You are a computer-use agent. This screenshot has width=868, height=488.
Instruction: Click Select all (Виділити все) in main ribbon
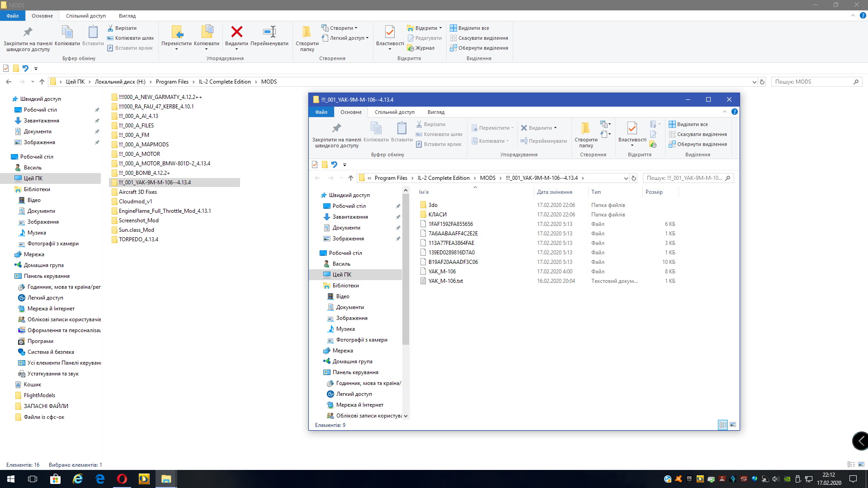tap(473, 28)
